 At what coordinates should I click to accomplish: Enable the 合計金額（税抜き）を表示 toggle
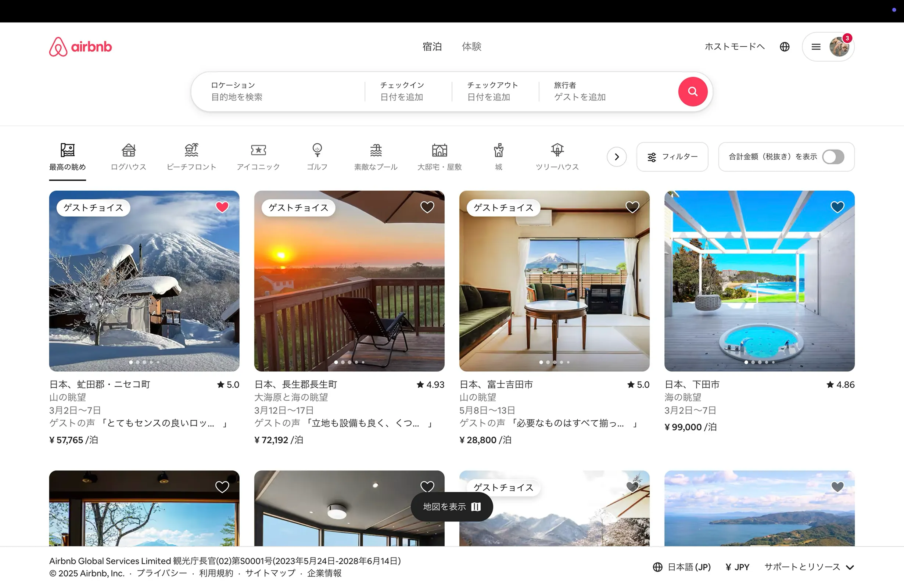834,157
